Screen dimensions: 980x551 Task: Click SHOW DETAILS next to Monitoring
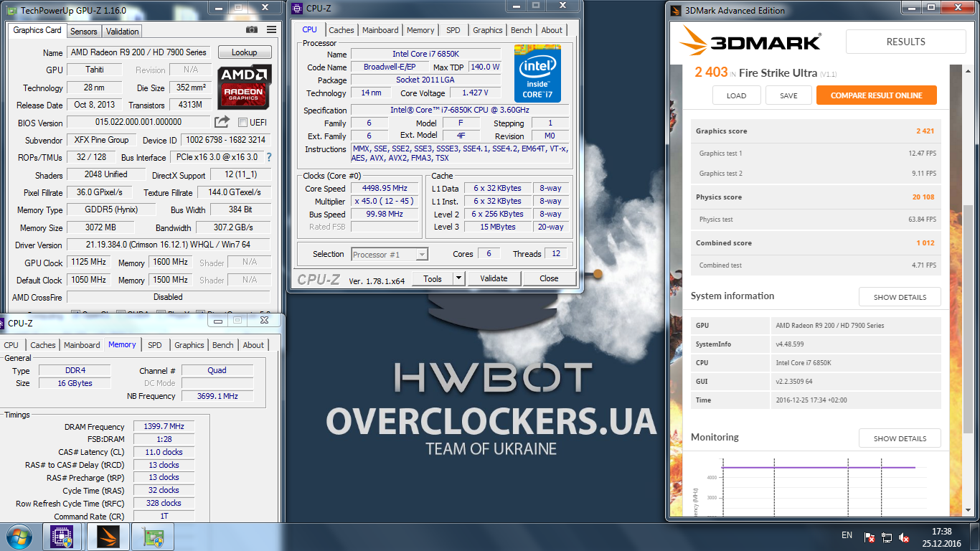900,438
